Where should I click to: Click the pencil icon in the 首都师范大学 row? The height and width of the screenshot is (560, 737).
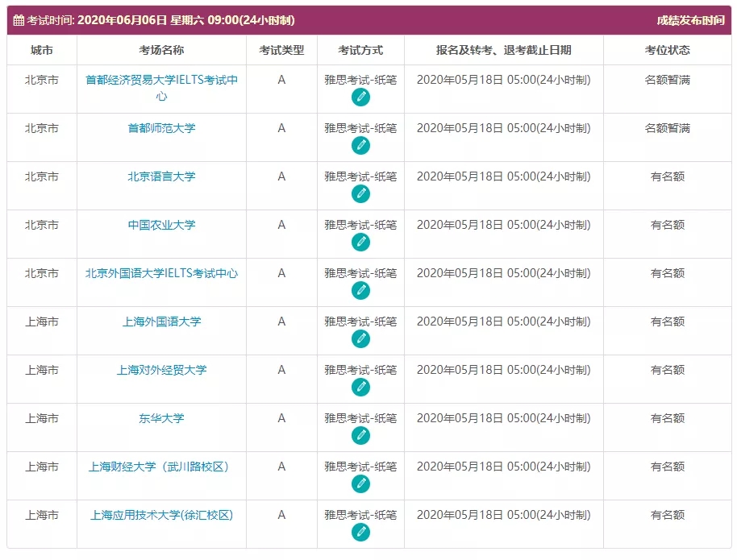click(x=360, y=146)
